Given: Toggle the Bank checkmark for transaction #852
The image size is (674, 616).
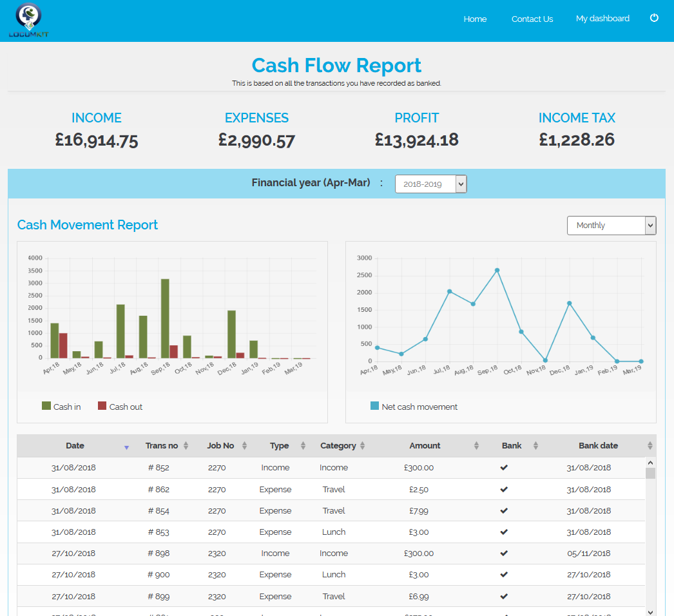Looking at the screenshot, I should [505, 467].
